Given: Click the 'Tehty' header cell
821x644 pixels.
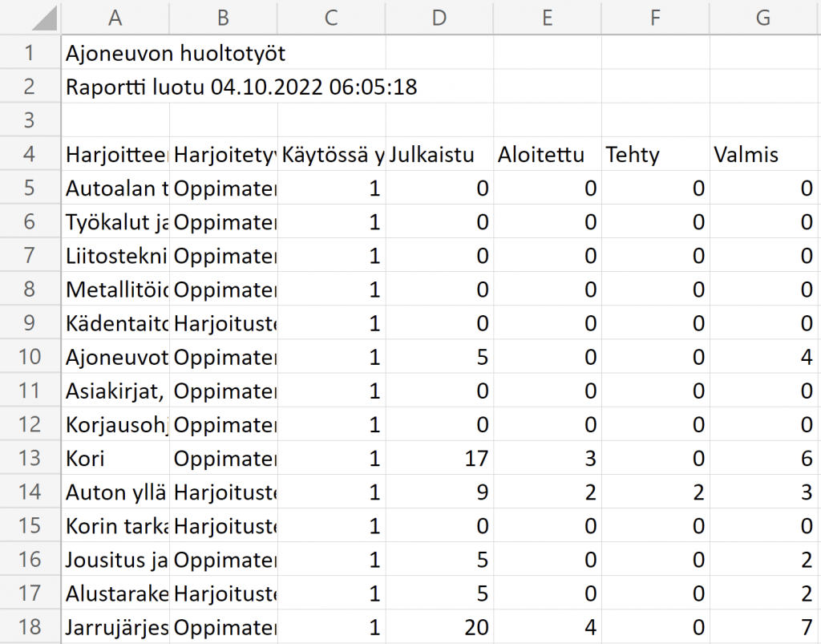Looking at the screenshot, I should (x=654, y=154).
